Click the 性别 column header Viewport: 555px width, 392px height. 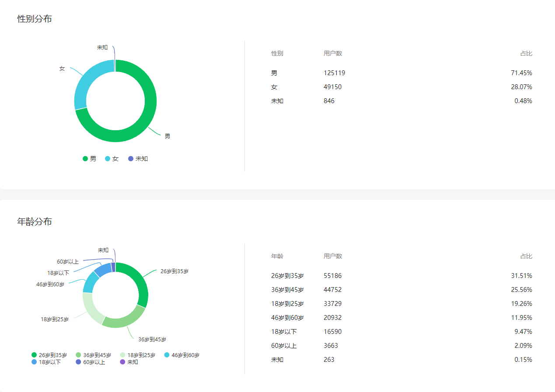[277, 53]
